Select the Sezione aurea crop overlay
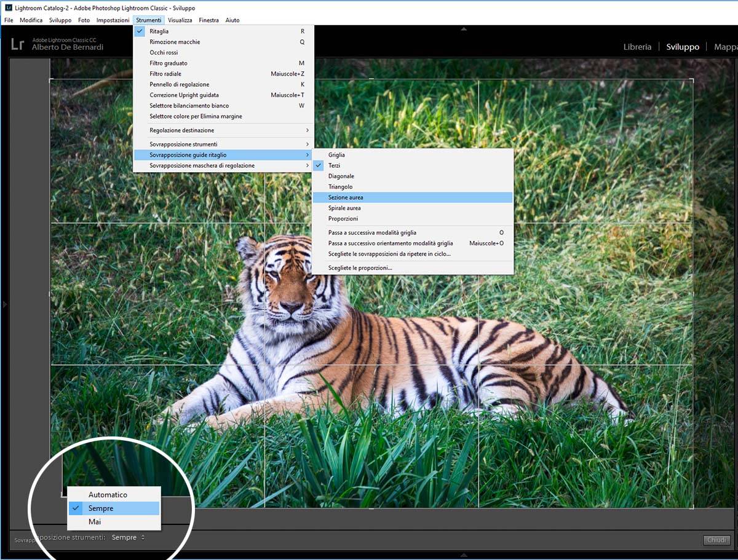 pos(346,197)
